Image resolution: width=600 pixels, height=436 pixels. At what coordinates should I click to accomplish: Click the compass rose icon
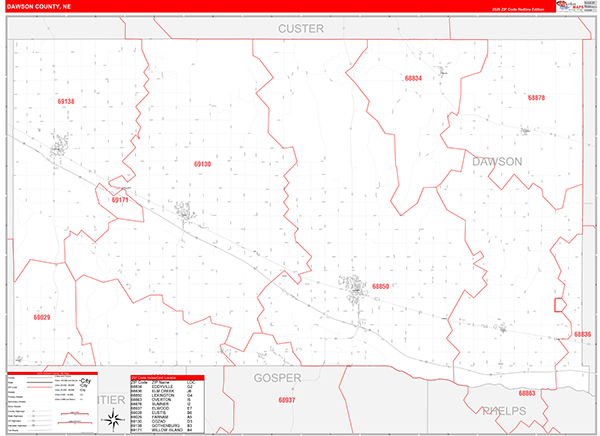click(x=113, y=420)
